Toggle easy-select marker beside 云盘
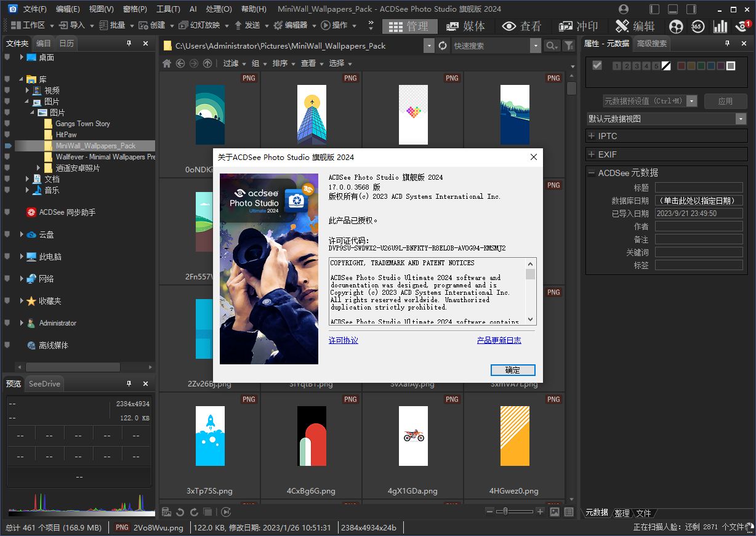756x536 pixels. [7, 234]
